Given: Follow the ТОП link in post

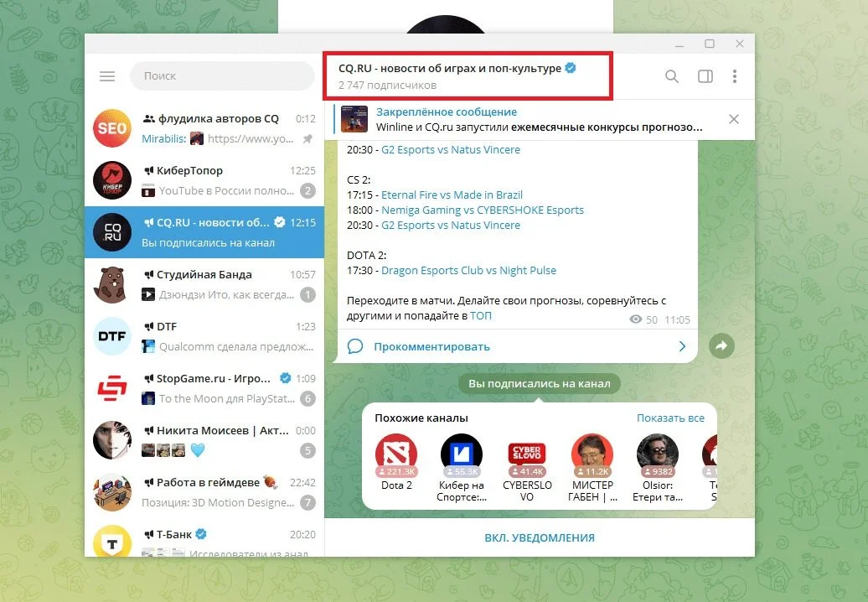Looking at the screenshot, I should point(481,316).
